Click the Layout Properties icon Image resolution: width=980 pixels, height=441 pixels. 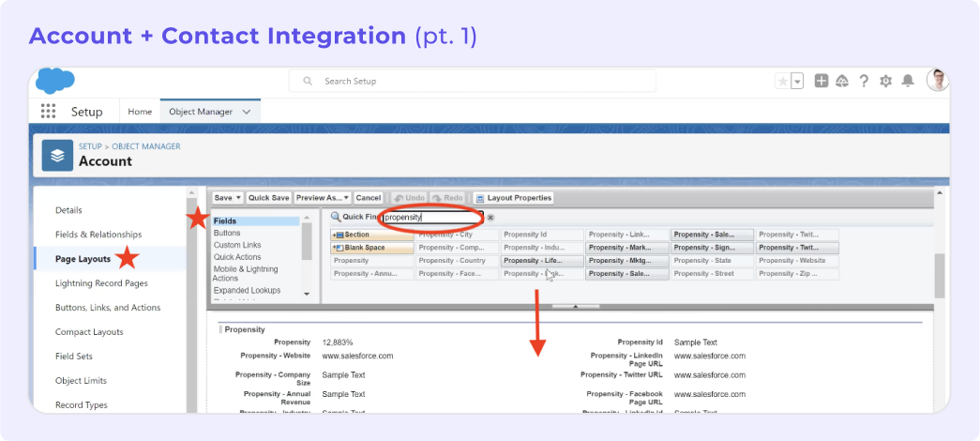[x=480, y=198]
